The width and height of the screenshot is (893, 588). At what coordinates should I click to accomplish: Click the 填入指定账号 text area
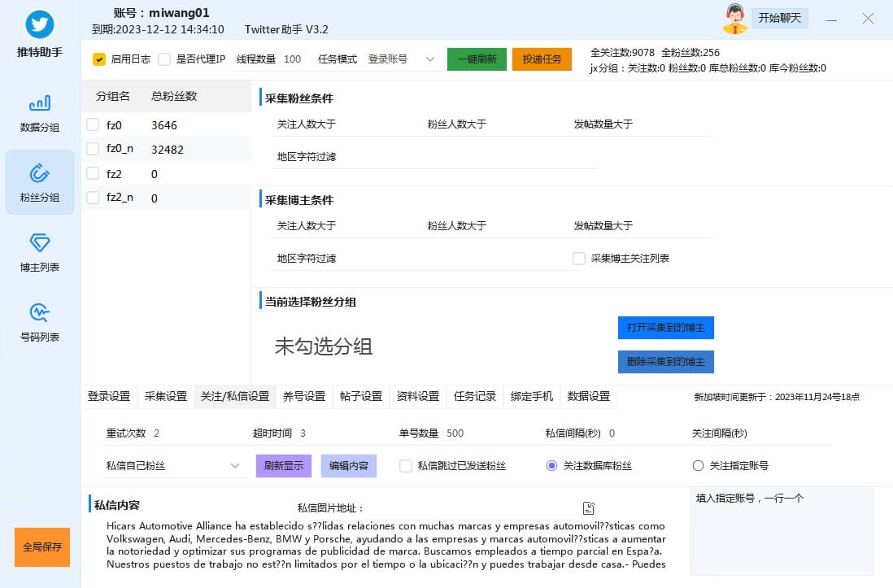[x=781, y=537]
